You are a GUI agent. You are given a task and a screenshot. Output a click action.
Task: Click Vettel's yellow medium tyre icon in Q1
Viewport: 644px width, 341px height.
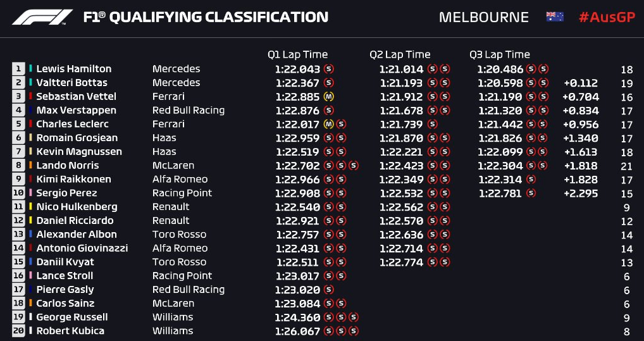328,97
